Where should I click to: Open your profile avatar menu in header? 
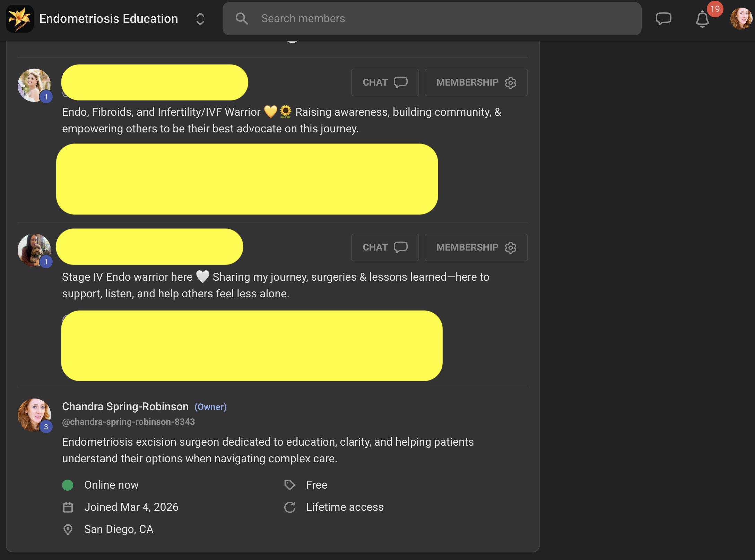tap(741, 19)
